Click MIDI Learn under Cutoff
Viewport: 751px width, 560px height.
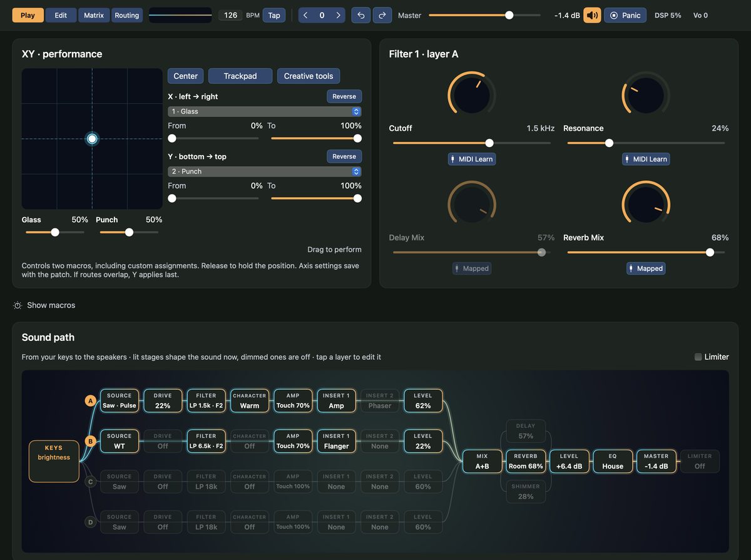click(472, 159)
